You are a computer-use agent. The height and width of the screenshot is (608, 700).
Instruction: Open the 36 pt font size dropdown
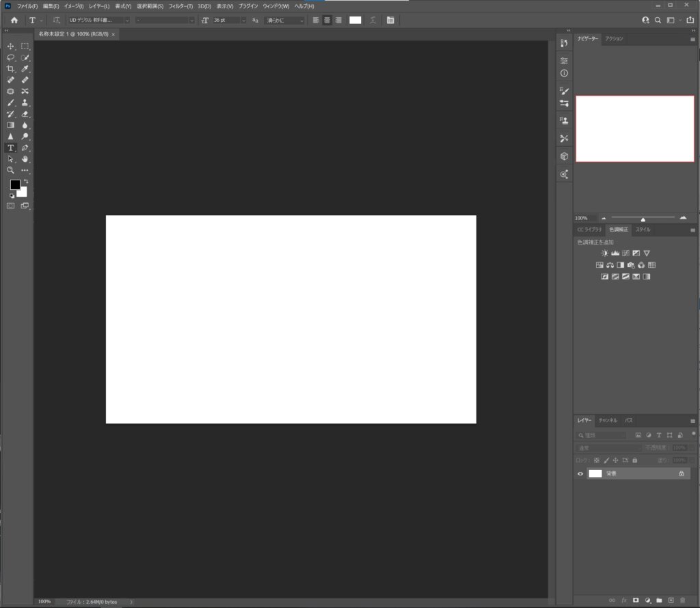pyautogui.click(x=244, y=20)
